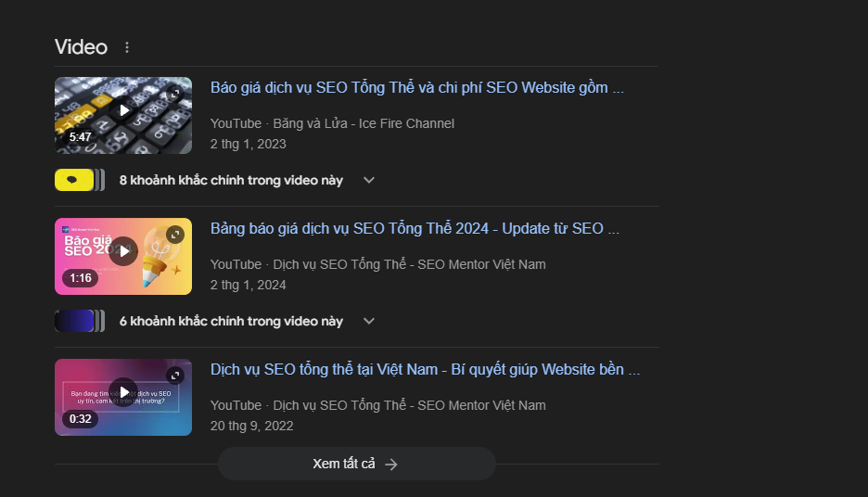Click the 'Video' section heading
868x497 pixels.
point(81,47)
